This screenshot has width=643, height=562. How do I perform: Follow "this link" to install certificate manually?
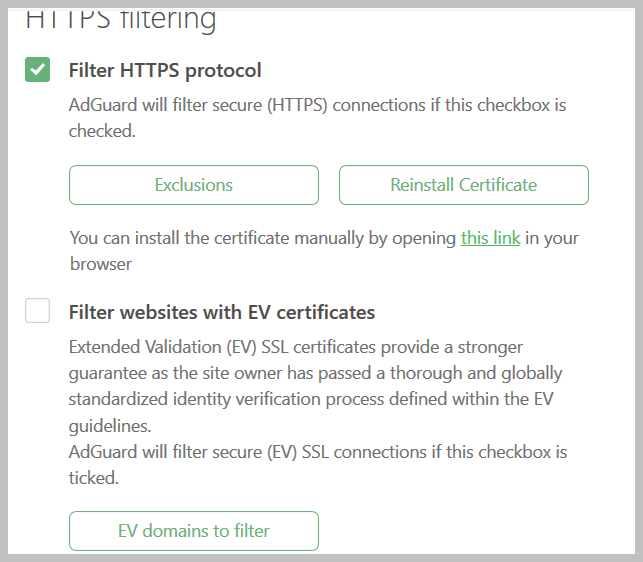(490, 239)
